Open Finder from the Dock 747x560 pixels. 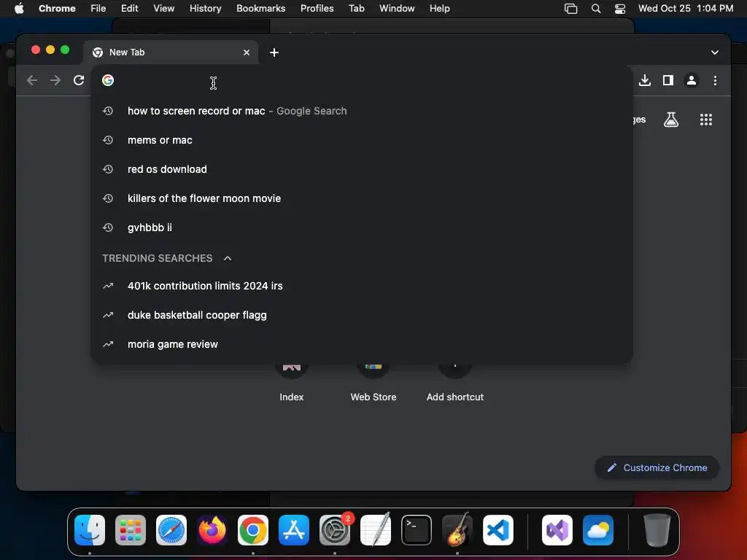(90, 530)
